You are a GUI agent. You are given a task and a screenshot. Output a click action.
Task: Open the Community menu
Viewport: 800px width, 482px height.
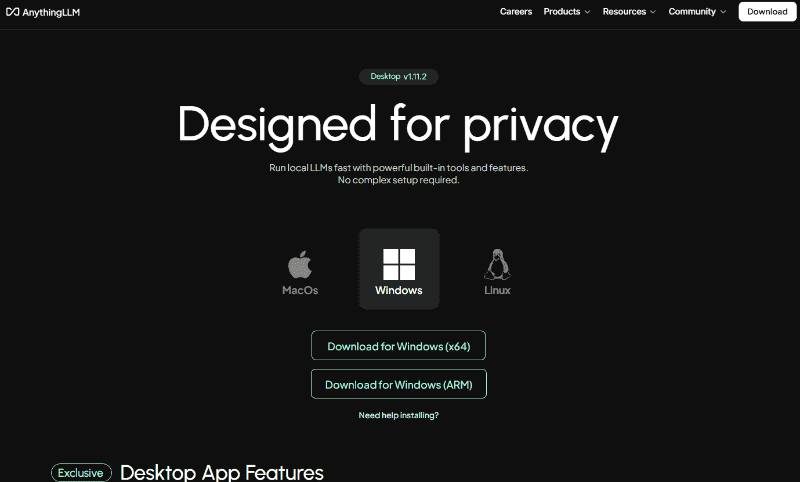(x=692, y=12)
